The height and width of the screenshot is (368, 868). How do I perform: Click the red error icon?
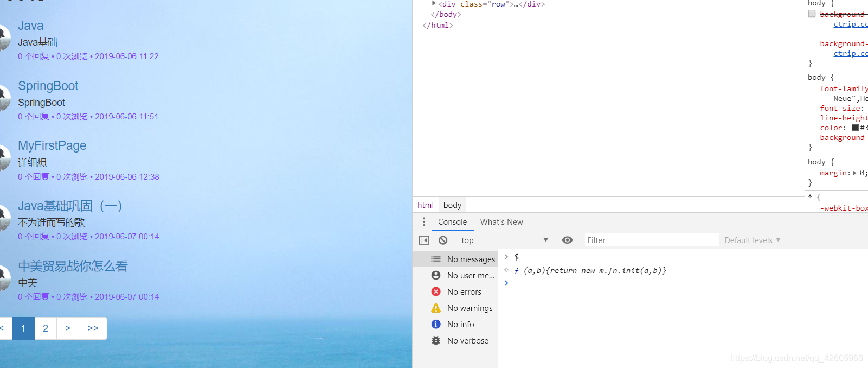(436, 292)
